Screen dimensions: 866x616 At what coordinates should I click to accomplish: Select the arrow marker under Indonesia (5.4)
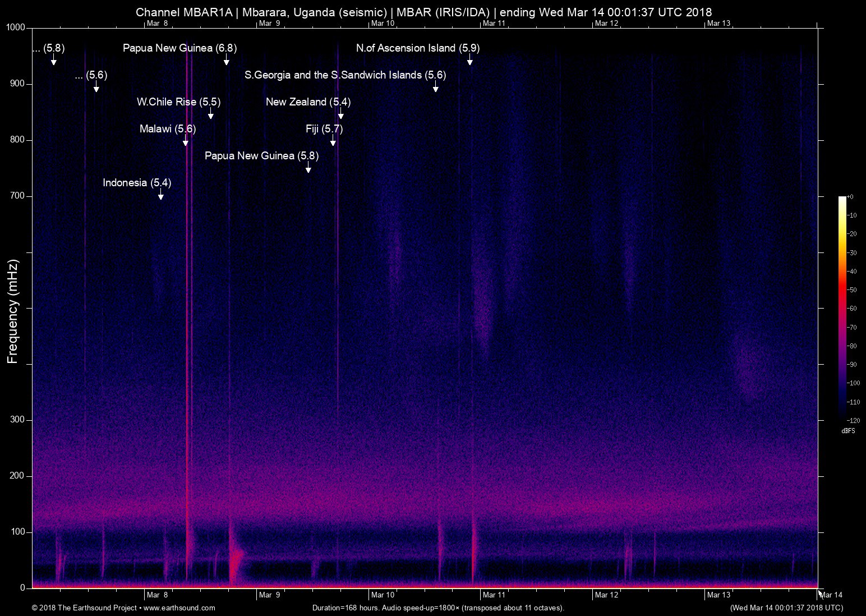[x=161, y=195]
